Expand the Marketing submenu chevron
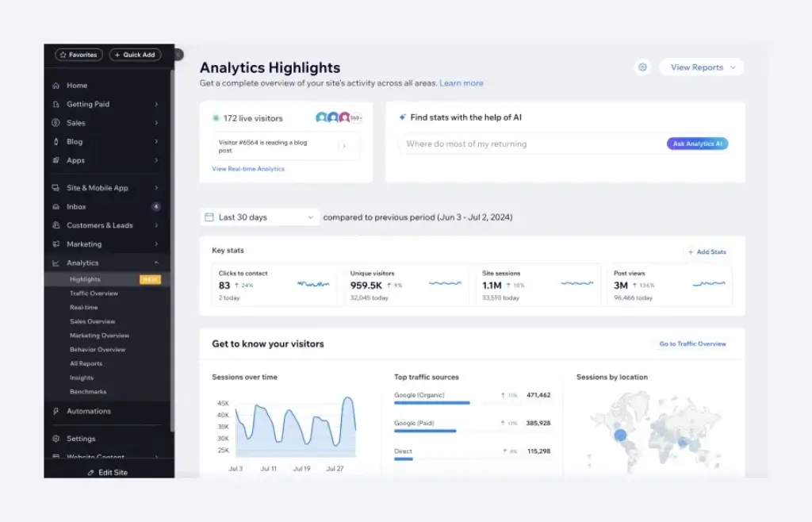The image size is (812, 522). tap(156, 244)
